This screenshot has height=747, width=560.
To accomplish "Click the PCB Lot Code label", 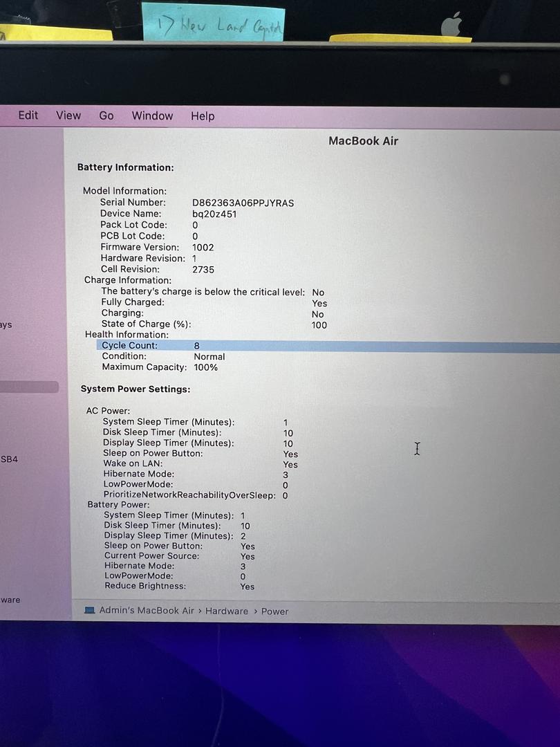I will tap(132, 236).
